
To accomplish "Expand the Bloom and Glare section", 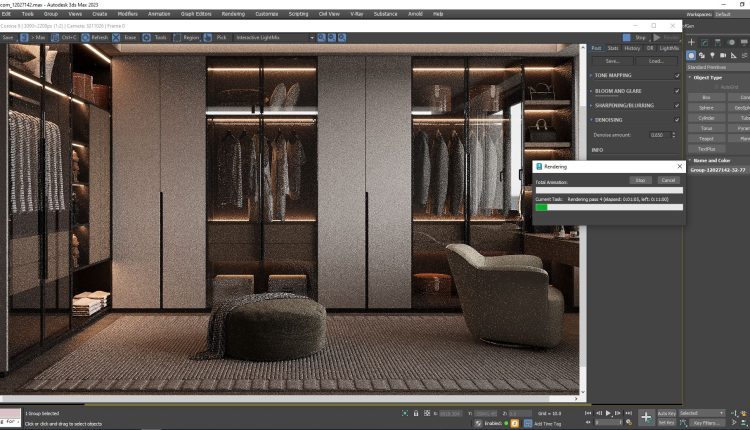I will (x=591, y=91).
